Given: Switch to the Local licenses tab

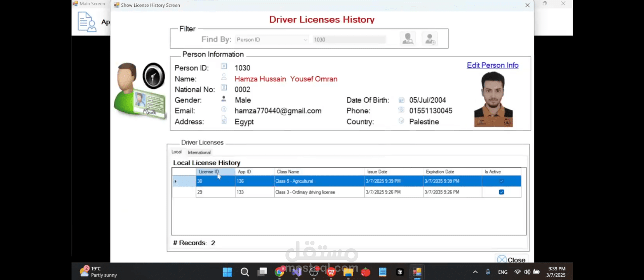Looking at the screenshot, I should pyautogui.click(x=177, y=152).
